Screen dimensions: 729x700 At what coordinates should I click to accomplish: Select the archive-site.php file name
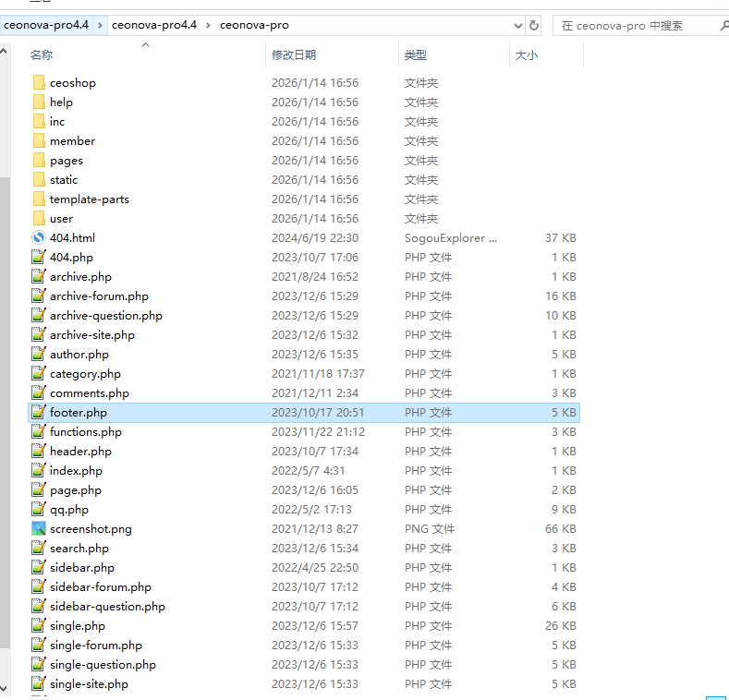92,335
